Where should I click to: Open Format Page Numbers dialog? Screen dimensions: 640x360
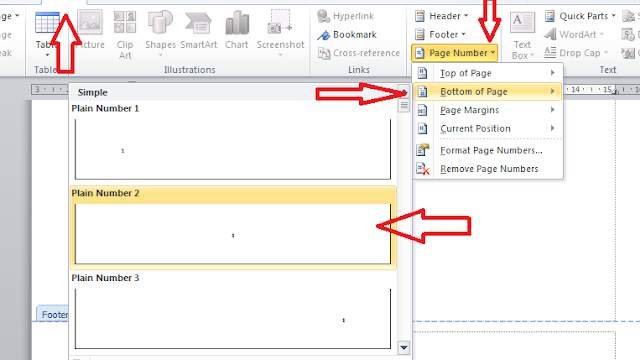click(x=488, y=150)
